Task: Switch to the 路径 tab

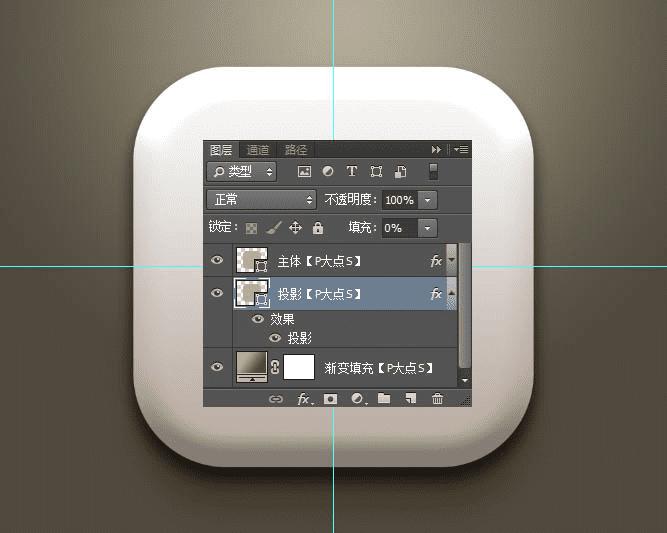Action: tap(296, 150)
